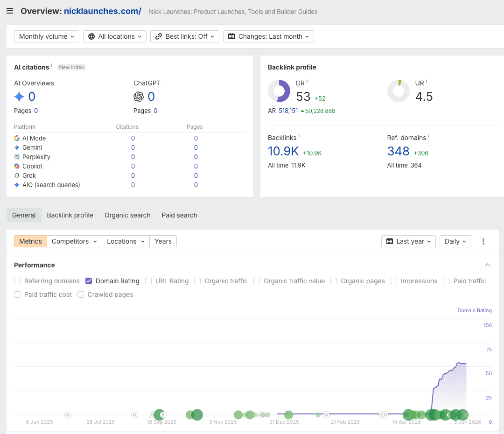The width and height of the screenshot is (504, 434).
Task: Click the 10.9K backlinks value
Action: coord(283,151)
